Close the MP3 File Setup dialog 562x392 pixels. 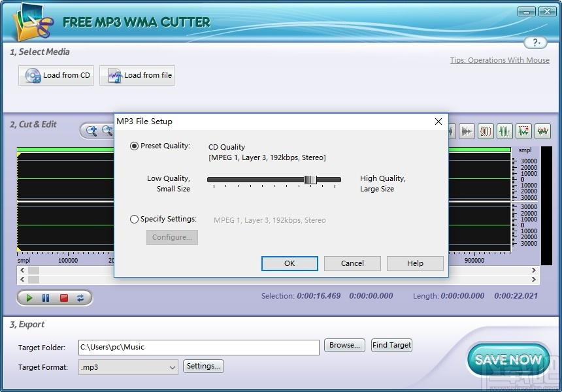(x=438, y=122)
